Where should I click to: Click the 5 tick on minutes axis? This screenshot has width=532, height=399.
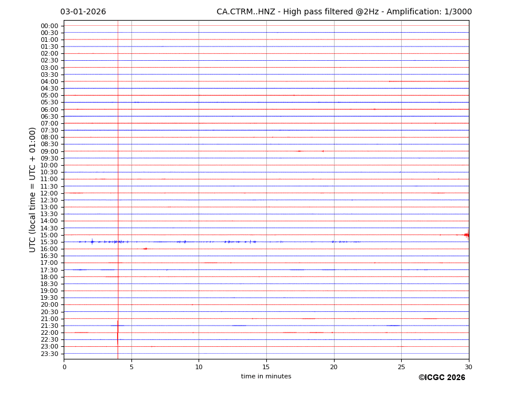pos(131,367)
